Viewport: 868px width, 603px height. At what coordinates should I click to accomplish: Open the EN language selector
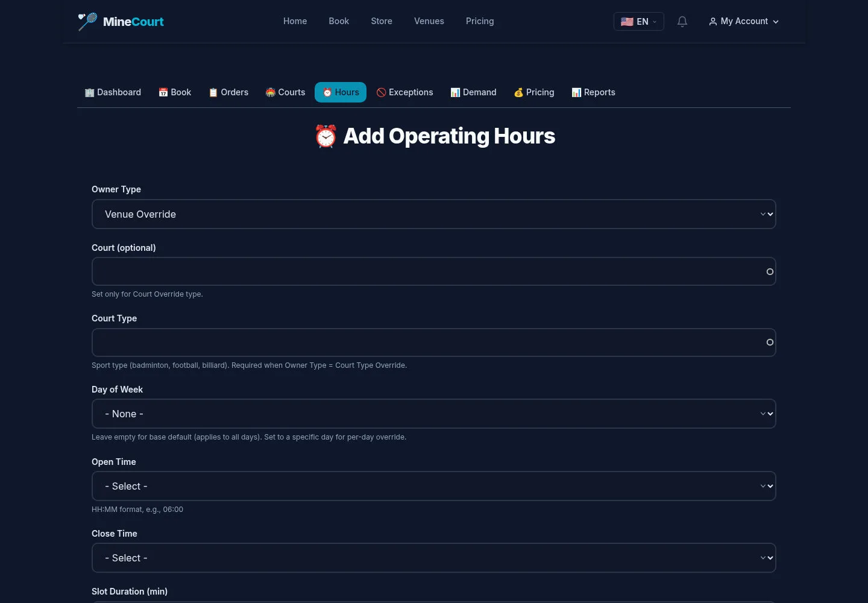pos(639,22)
